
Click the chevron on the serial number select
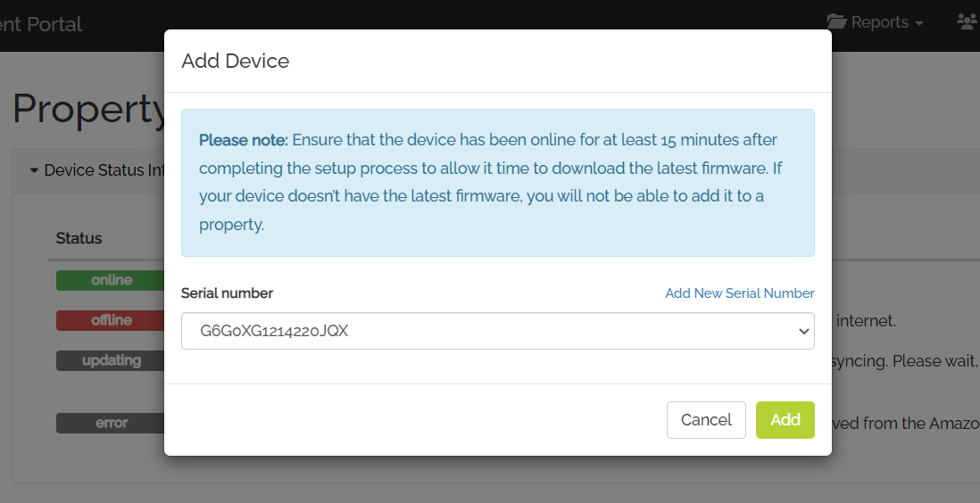click(804, 331)
